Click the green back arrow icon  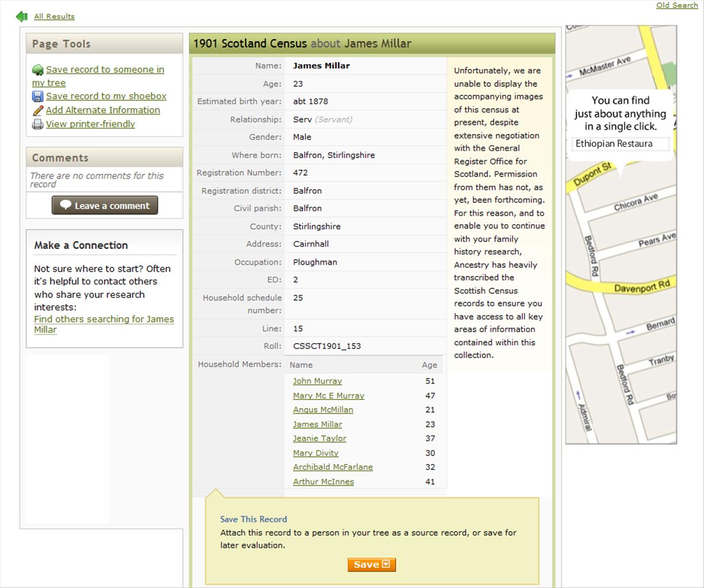coord(22,16)
